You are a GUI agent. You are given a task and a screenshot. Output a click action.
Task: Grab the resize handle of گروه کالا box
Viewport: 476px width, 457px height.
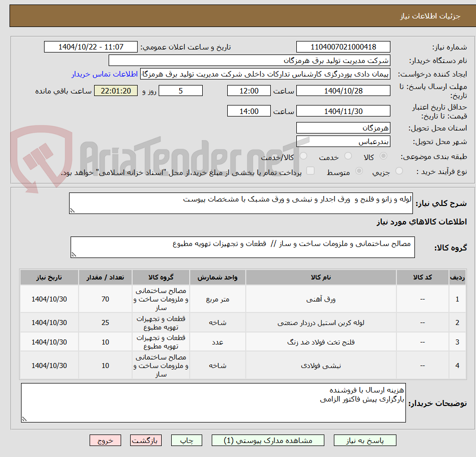(74, 254)
